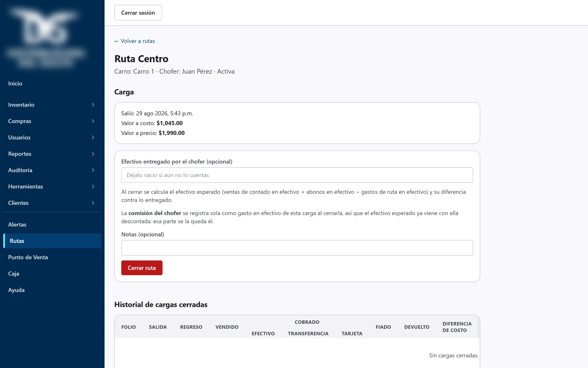Expand the Inventario menu chevron
Viewport: 588px width, 368px height.
point(93,105)
